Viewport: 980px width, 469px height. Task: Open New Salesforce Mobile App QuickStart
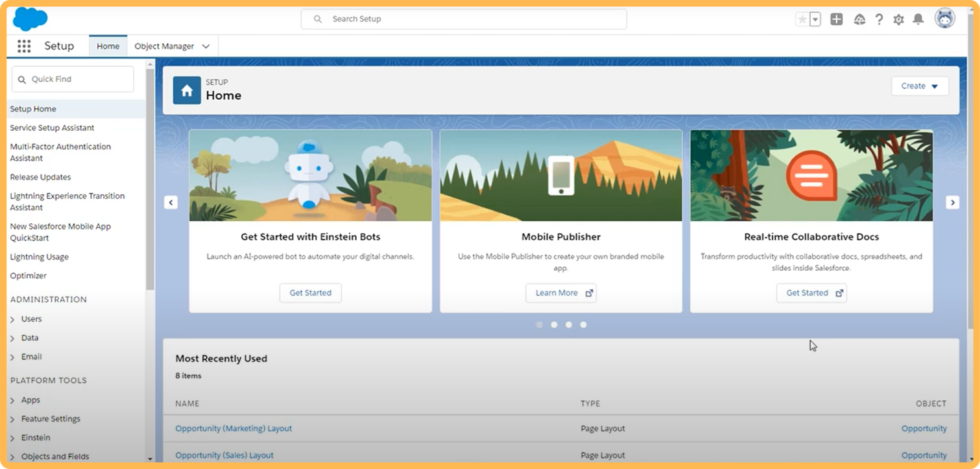[x=60, y=232]
